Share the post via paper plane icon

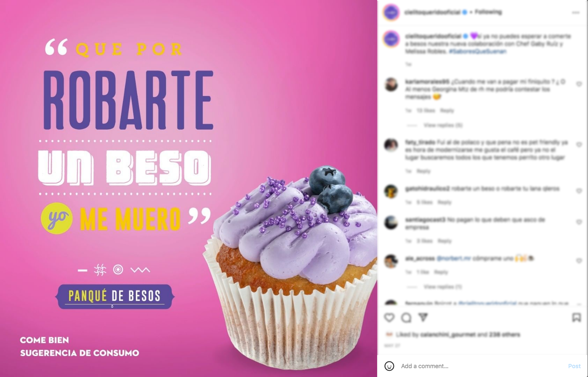(423, 317)
